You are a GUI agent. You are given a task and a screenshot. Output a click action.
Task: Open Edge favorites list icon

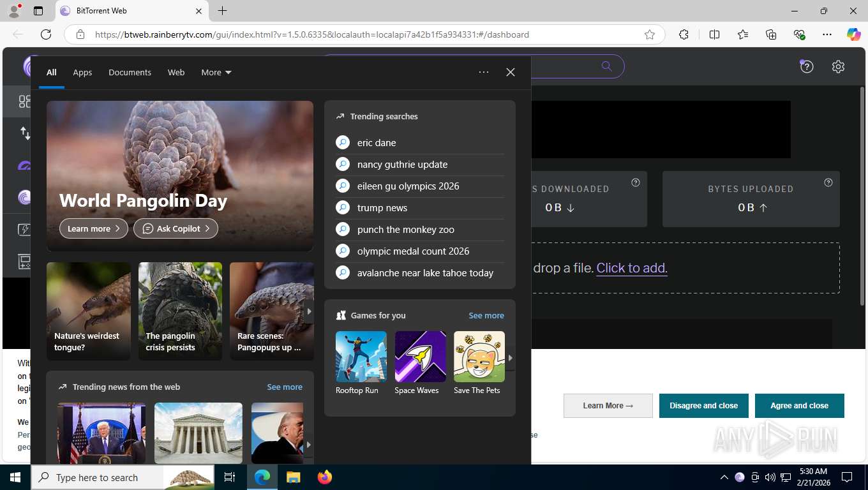point(743,34)
